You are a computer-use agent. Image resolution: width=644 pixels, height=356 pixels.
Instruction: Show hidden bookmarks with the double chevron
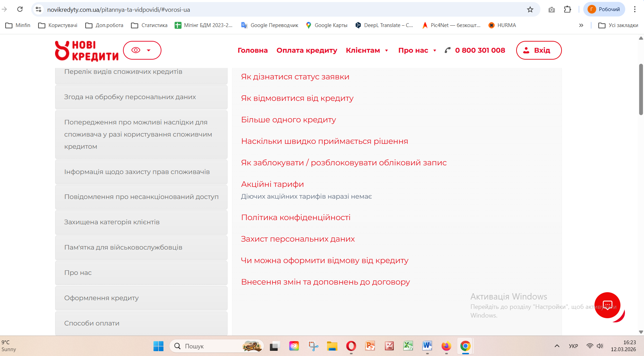[581, 25]
